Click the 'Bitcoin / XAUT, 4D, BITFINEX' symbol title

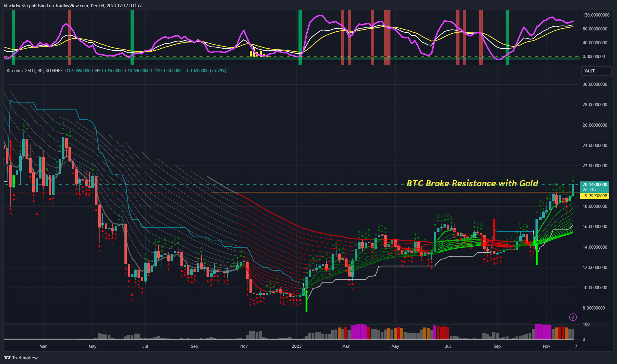(35, 71)
